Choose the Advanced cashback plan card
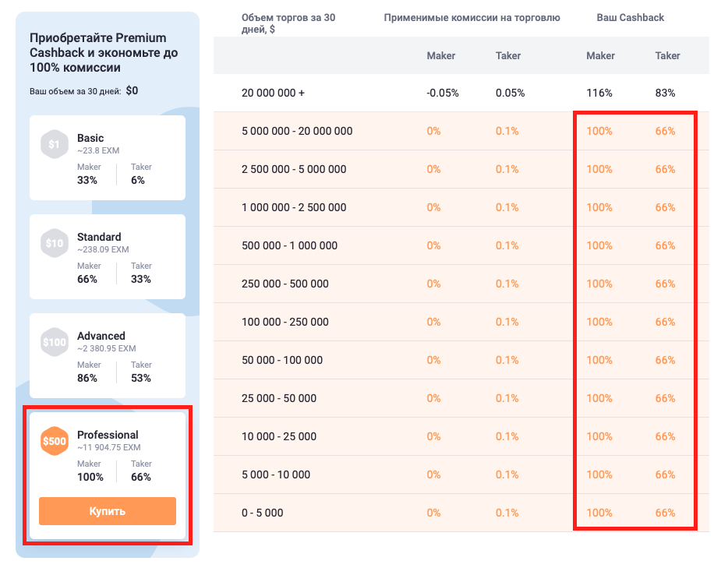Screen dimensions: 728x568 [x=108, y=355]
